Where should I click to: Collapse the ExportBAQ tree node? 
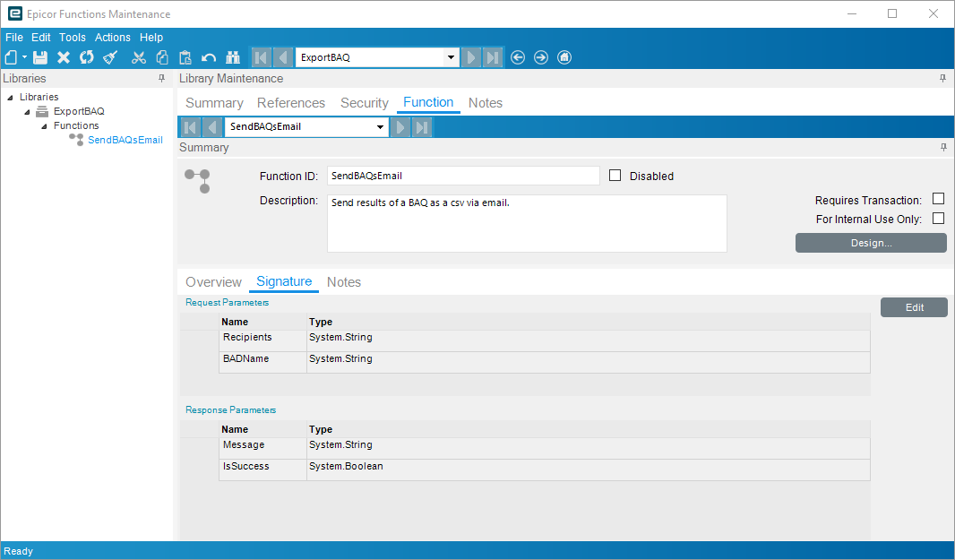point(27,111)
